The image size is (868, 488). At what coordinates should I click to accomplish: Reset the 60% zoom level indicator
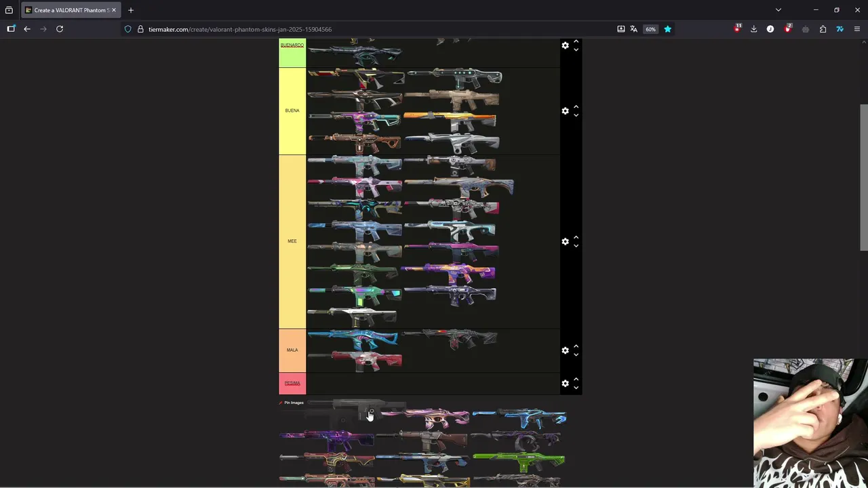tap(650, 29)
